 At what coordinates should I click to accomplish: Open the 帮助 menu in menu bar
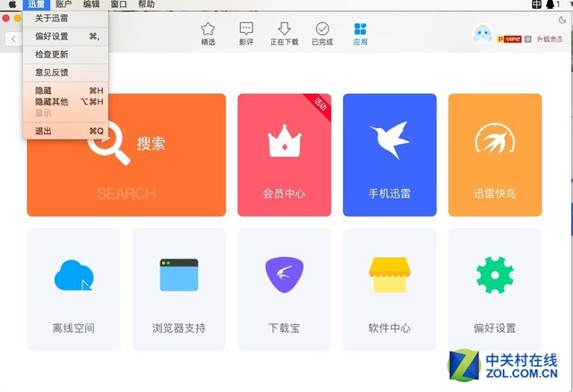(146, 4)
